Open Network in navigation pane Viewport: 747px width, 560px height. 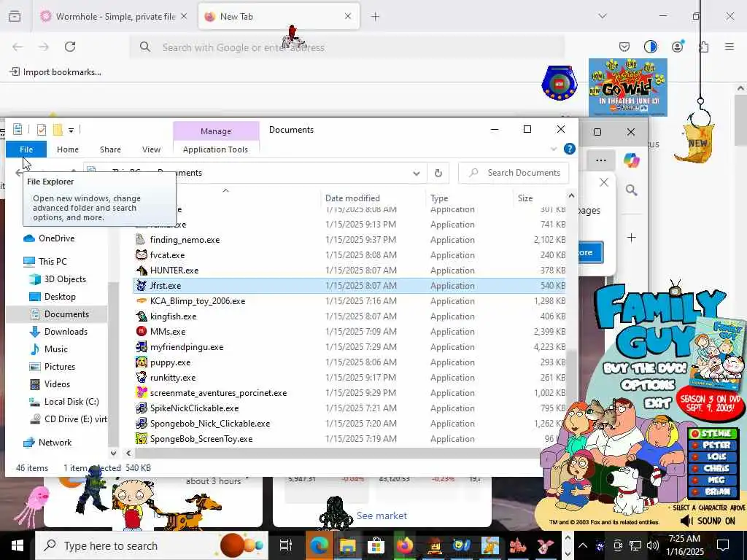(x=55, y=443)
